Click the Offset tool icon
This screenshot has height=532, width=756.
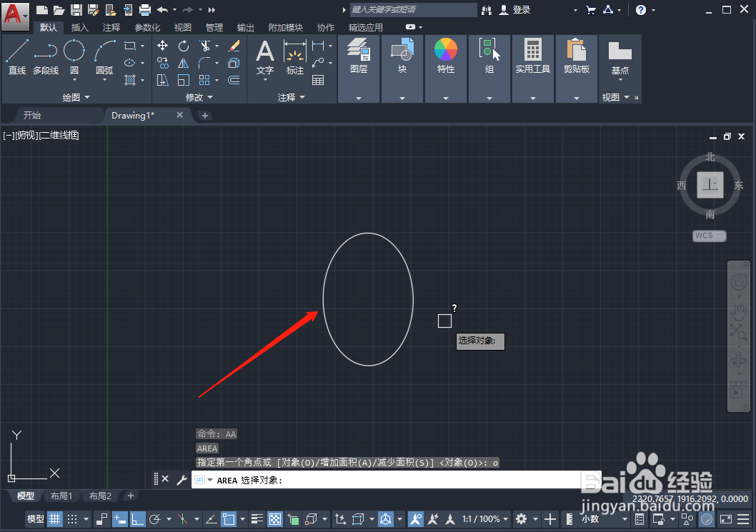point(234,80)
